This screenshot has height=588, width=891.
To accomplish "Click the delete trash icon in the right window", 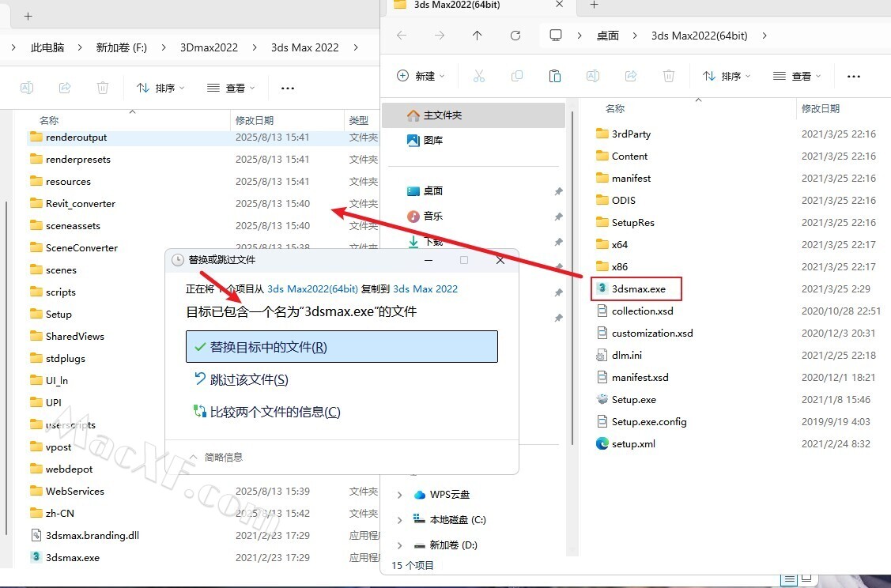I will (x=669, y=76).
